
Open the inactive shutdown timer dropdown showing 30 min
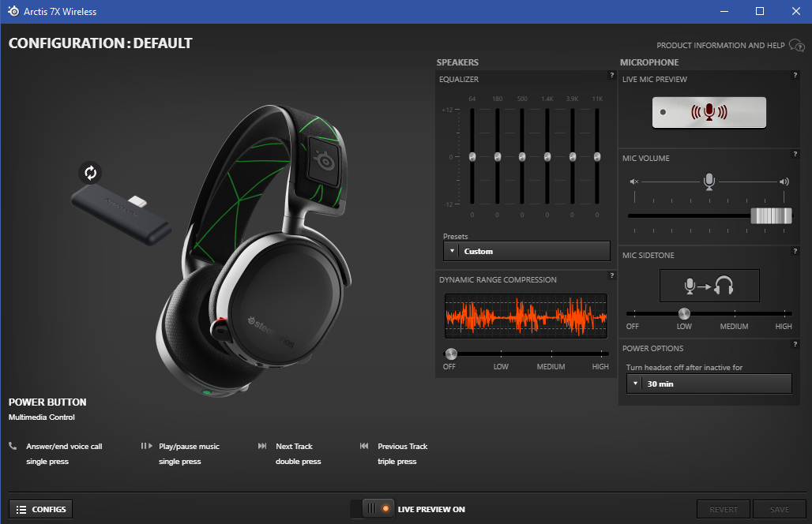(x=709, y=384)
